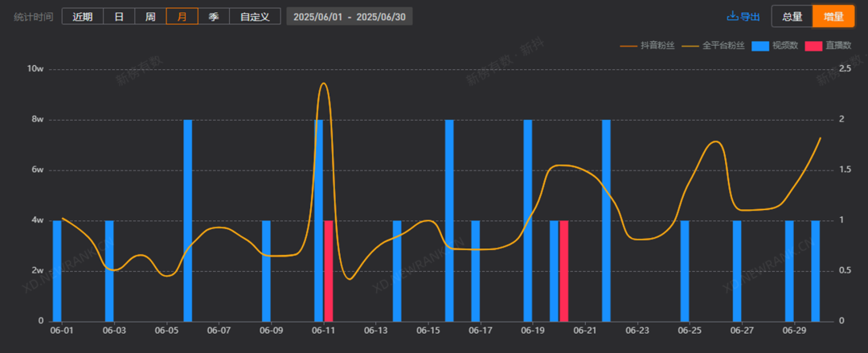
Task: Switch statistics period to 日
Action: [119, 17]
